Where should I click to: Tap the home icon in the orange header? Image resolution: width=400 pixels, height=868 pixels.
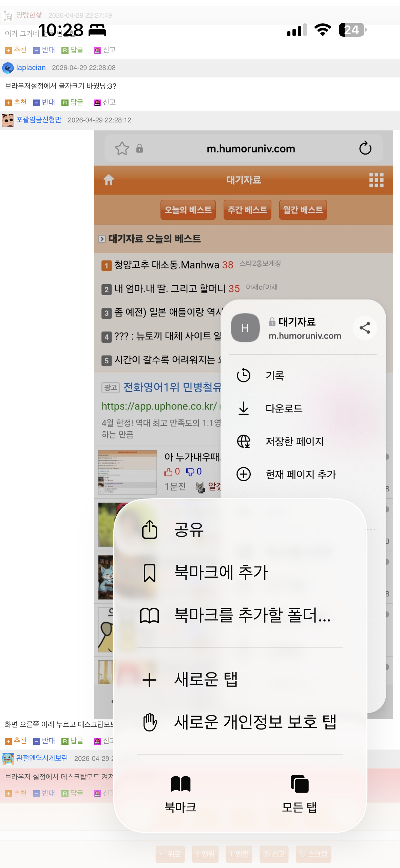click(109, 180)
